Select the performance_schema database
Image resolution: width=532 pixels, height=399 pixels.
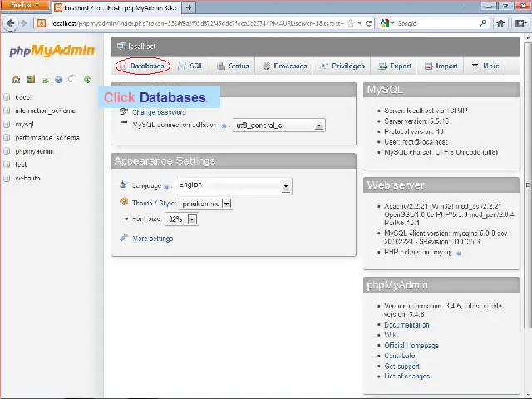(x=47, y=138)
